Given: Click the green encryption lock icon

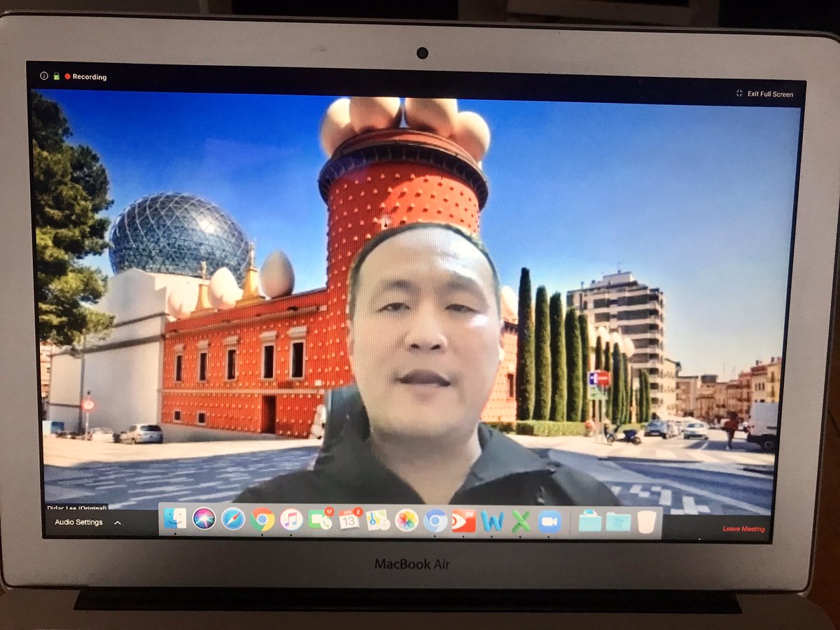Looking at the screenshot, I should [x=56, y=76].
